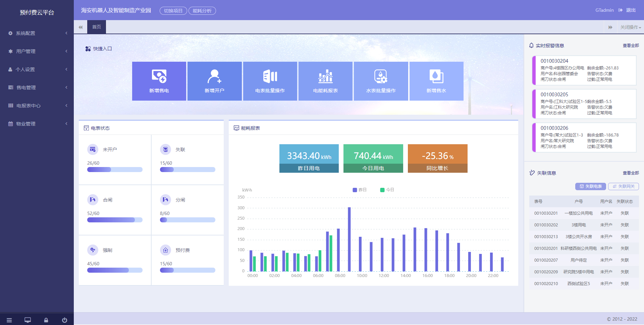
Task: Open the 关闭操作 dropdown
Action: tap(630, 27)
